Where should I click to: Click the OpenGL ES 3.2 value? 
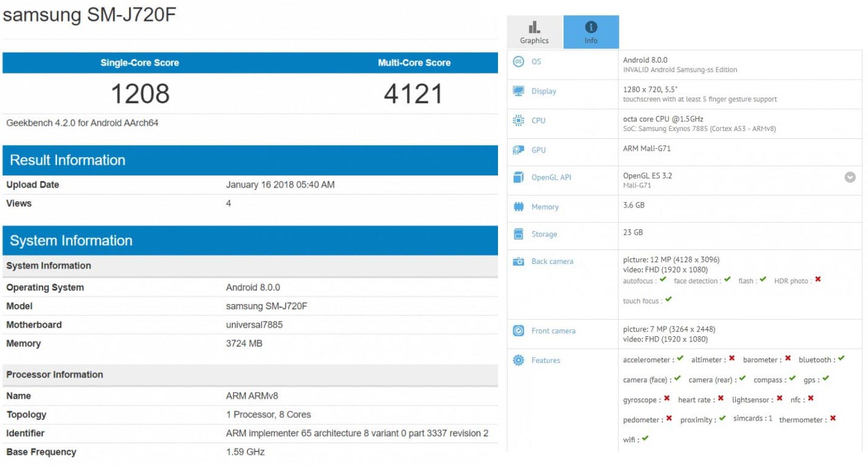pos(647,175)
